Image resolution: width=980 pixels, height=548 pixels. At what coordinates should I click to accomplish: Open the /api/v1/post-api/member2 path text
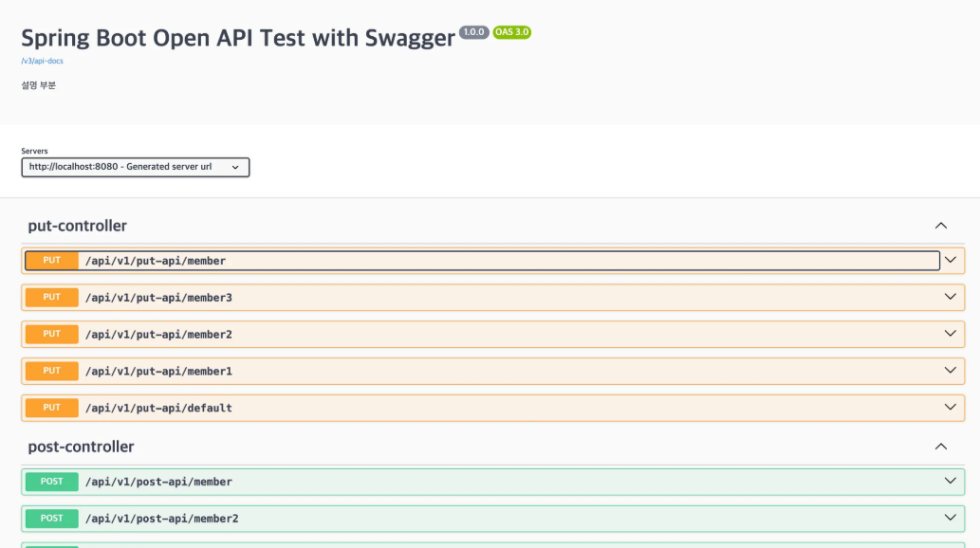(x=162, y=519)
